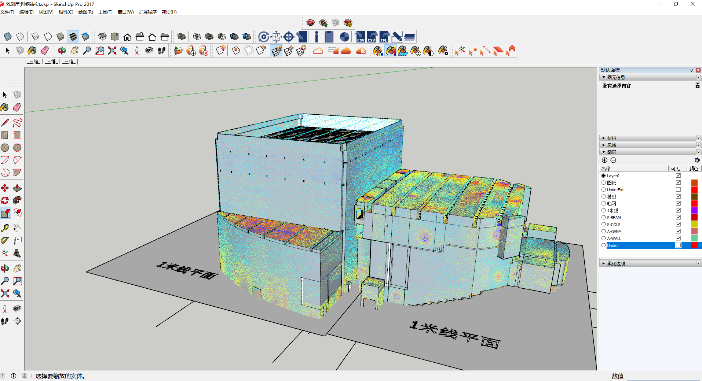Viewport: 702px width, 381px height.
Task: Open default tray dropdown arrow
Action: pyautogui.click(x=692, y=70)
